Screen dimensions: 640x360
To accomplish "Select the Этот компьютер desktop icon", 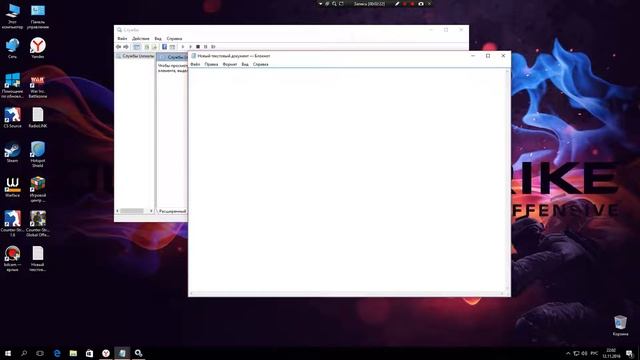I will (12, 16).
